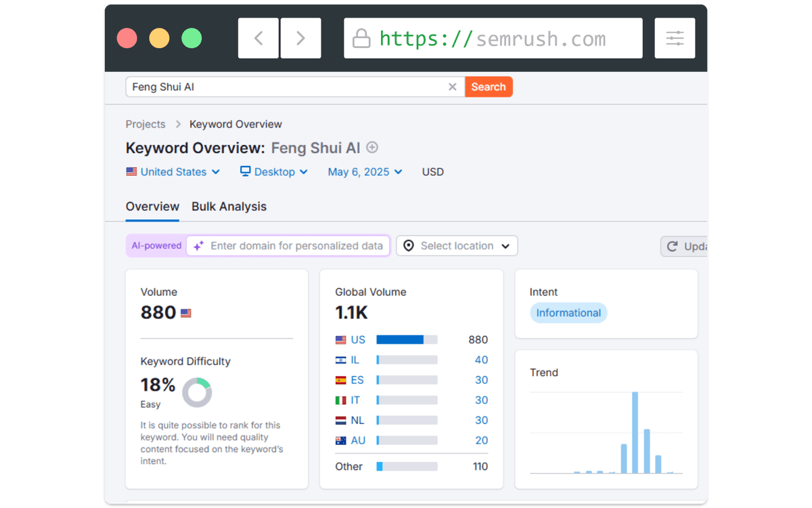The height and width of the screenshot is (508, 812).
Task: Open the Desktop device dropdown
Action: 274,172
